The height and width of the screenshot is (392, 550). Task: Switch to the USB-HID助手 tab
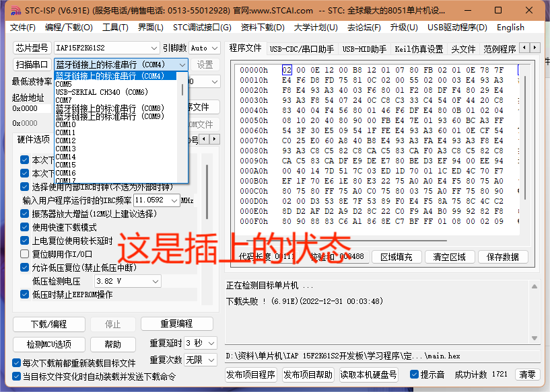364,49
